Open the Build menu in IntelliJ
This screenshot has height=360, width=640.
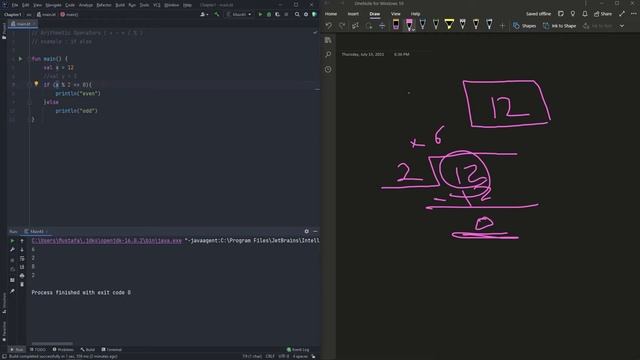pos(120,5)
